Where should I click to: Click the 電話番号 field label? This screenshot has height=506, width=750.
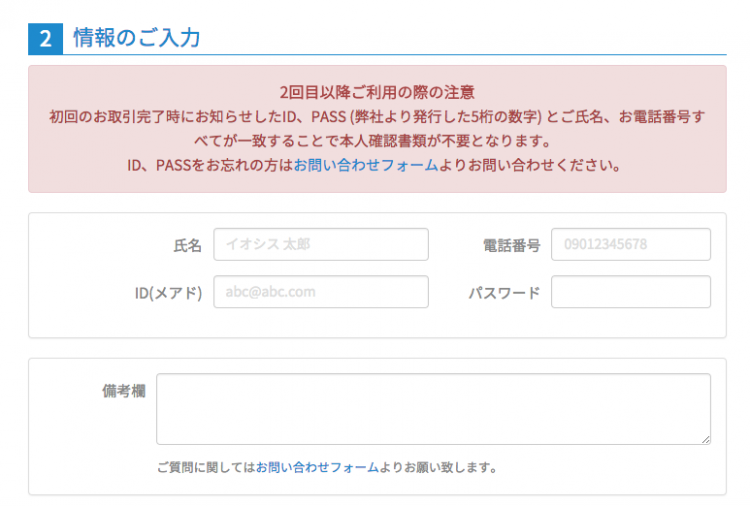coord(511,245)
